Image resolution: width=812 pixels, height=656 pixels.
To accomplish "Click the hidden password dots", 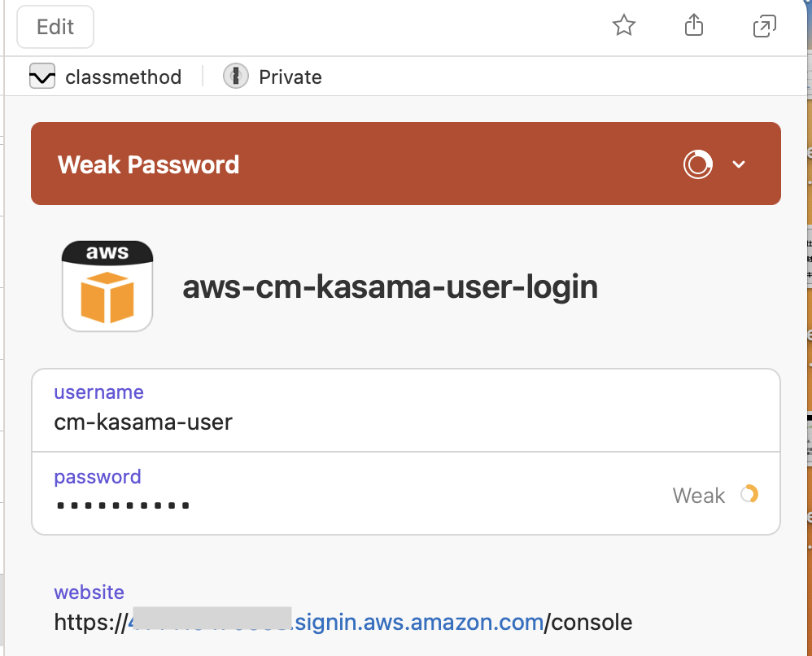I will [123, 505].
